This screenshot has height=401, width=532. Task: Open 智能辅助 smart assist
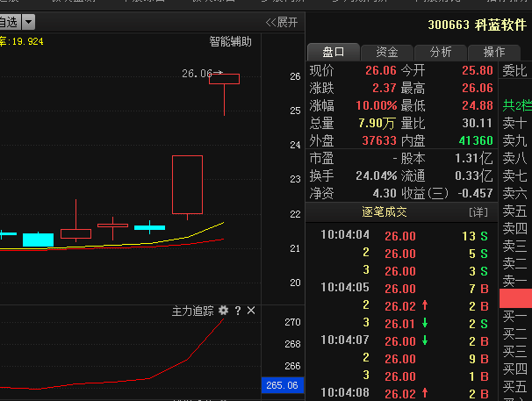(x=230, y=42)
